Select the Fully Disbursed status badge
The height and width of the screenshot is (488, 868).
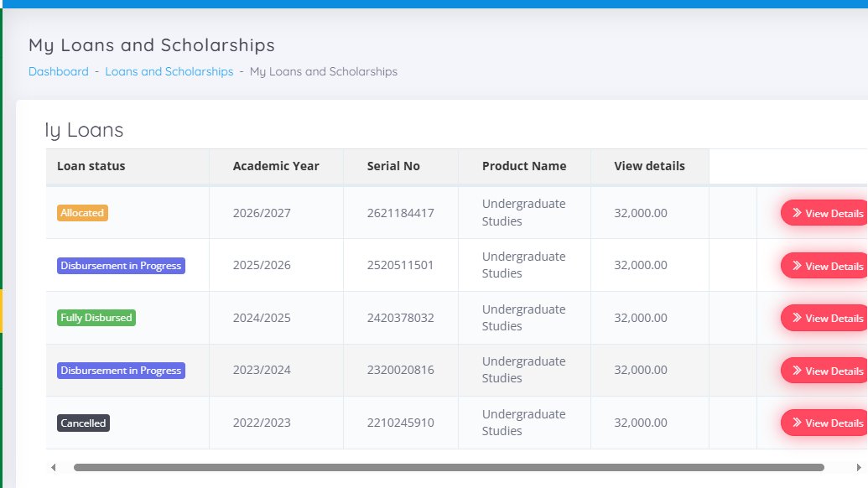tap(96, 318)
